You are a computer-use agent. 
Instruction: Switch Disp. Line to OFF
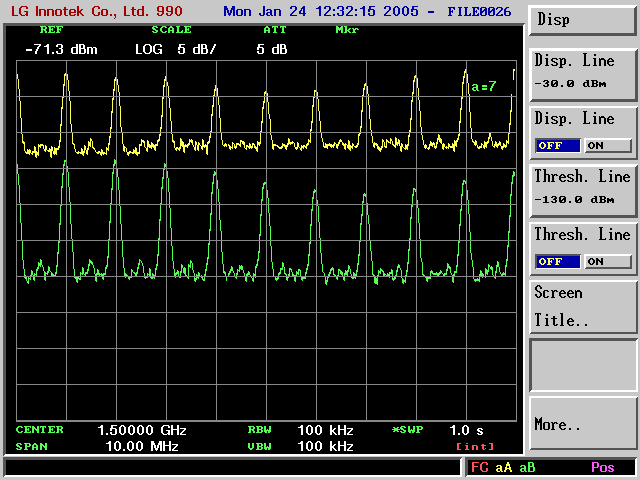[x=559, y=145]
